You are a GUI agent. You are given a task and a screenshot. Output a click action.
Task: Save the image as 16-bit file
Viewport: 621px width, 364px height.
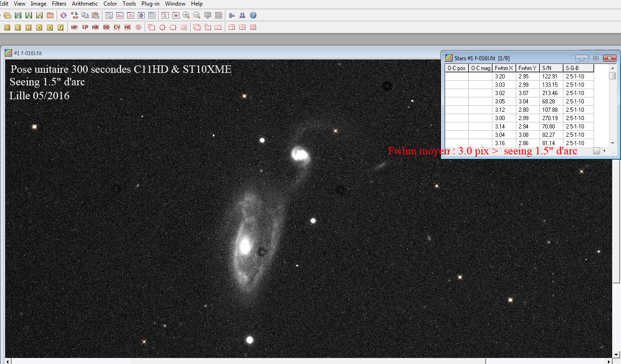coord(18,15)
